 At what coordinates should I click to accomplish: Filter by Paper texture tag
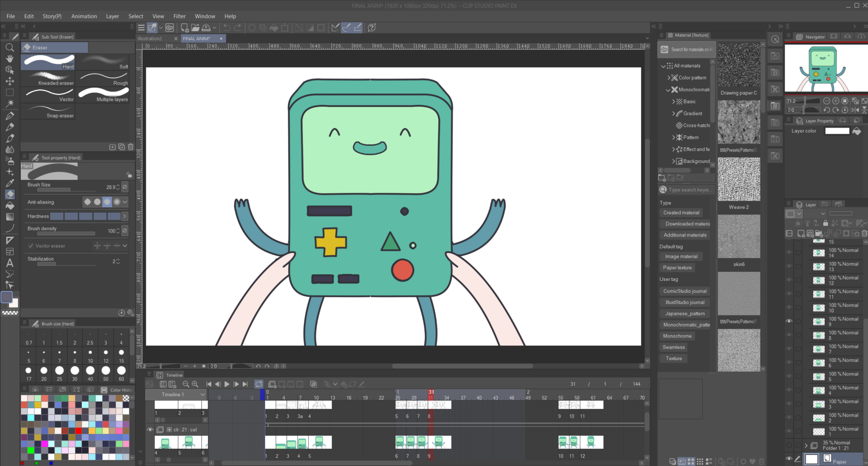(x=677, y=268)
